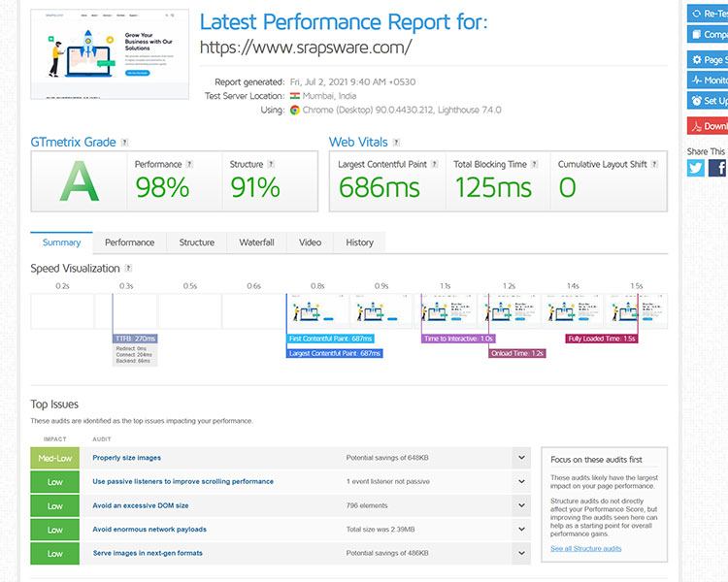Switch to the Waterfall tab

(x=256, y=242)
